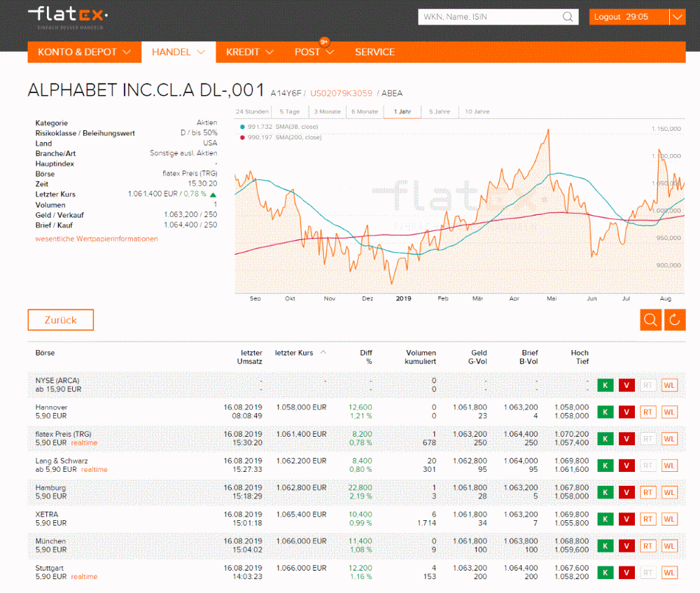Expand the KREDIT menu
Screen dimensions: 700x593
click(x=250, y=53)
